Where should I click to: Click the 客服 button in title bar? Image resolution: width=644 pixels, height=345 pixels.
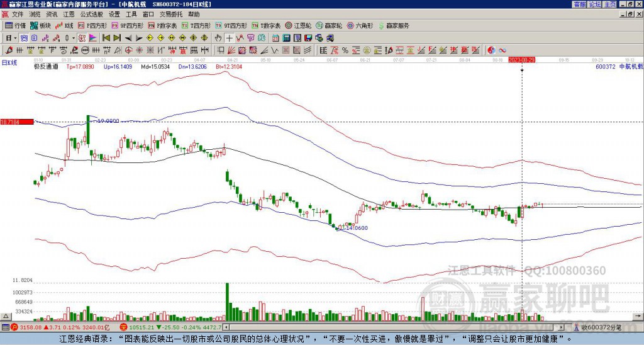580,4
